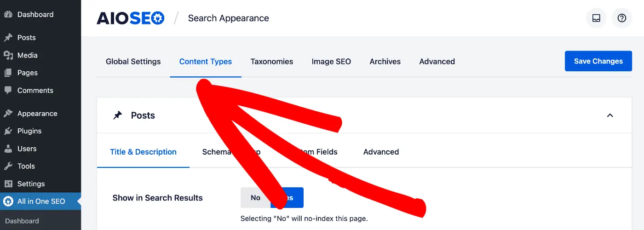Collapse the Posts section chevron
The height and width of the screenshot is (230, 644).
[610, 115]
